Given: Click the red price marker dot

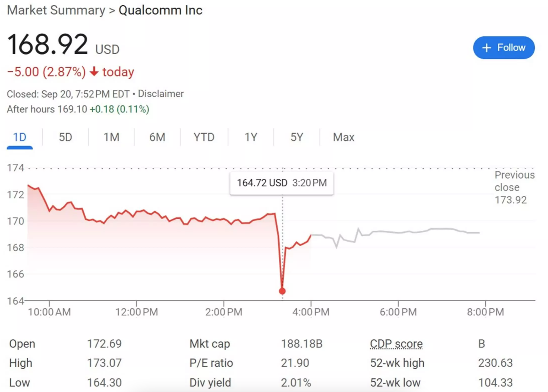Looking at the screenshot, I should 282,291.
